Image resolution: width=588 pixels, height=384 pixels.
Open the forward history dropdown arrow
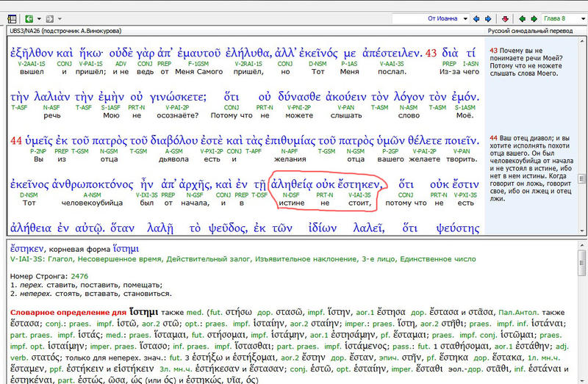coord(60,18)
